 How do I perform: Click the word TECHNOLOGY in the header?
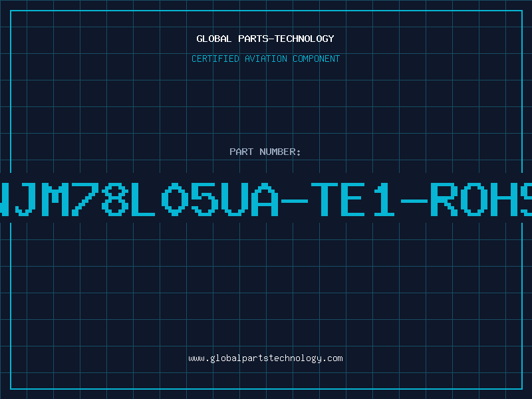pos(305,39)
